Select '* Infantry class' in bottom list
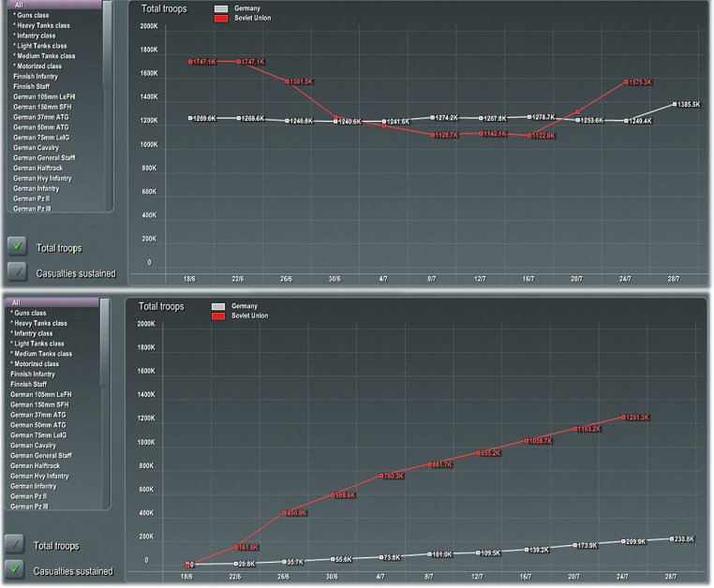Viewport: 714px width, 588px height. pyautogui.click(x=32, y=333)
